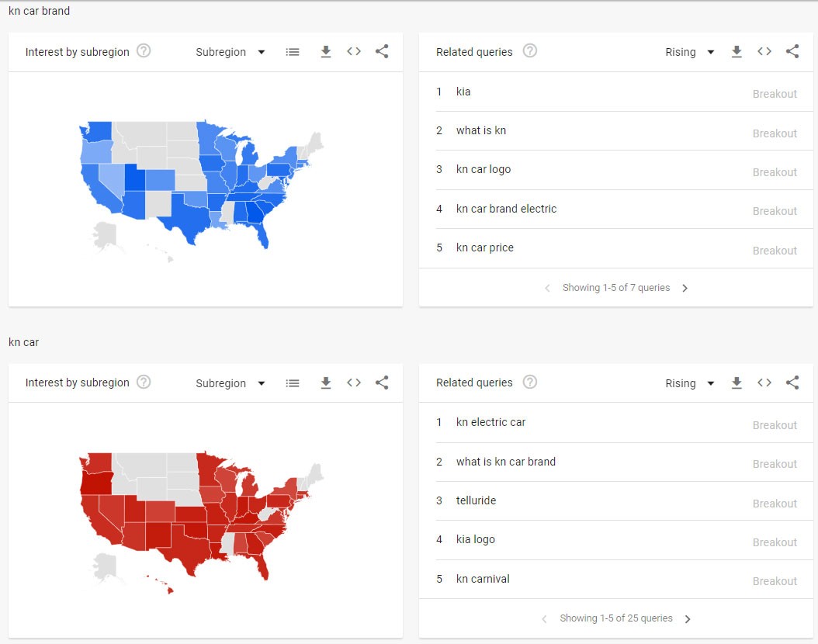Image resolution: width=818 pixels, height=644 pixels.
Task: Download 'kn car brand' related queries
Action: click(x=737, y=52)
